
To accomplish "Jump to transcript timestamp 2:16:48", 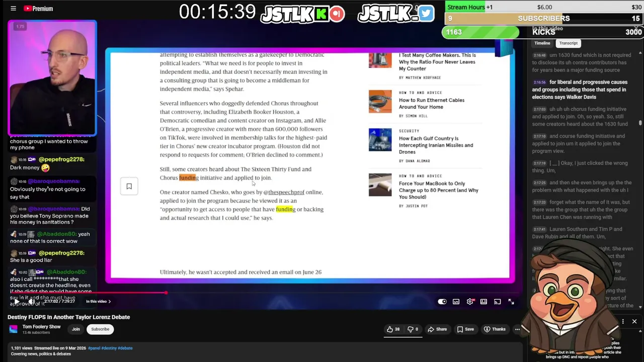I will [540, 55].
